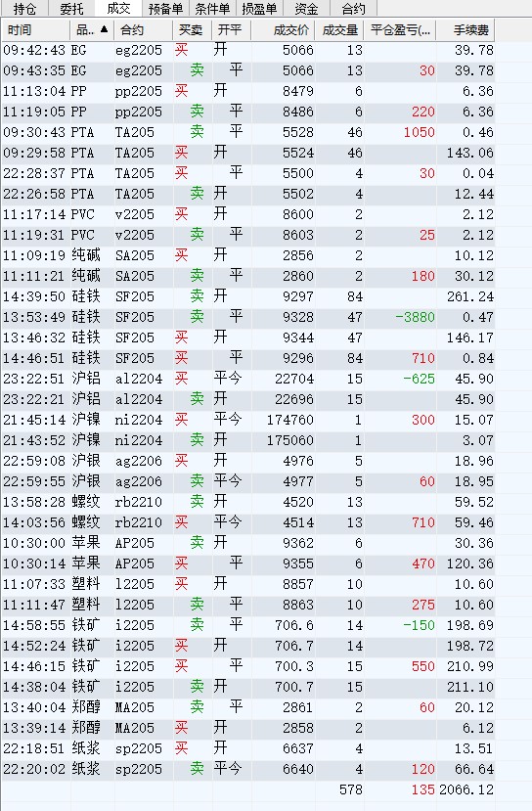Switch to the 条件单 tab
The height and width of the screenshot is (811, 532).
pos(212,8)
